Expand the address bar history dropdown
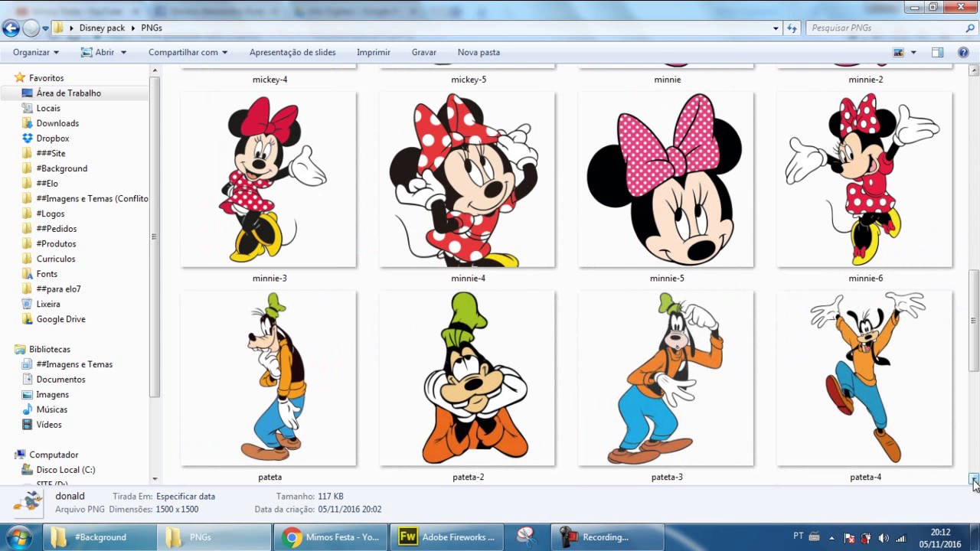 pos(776,28)
